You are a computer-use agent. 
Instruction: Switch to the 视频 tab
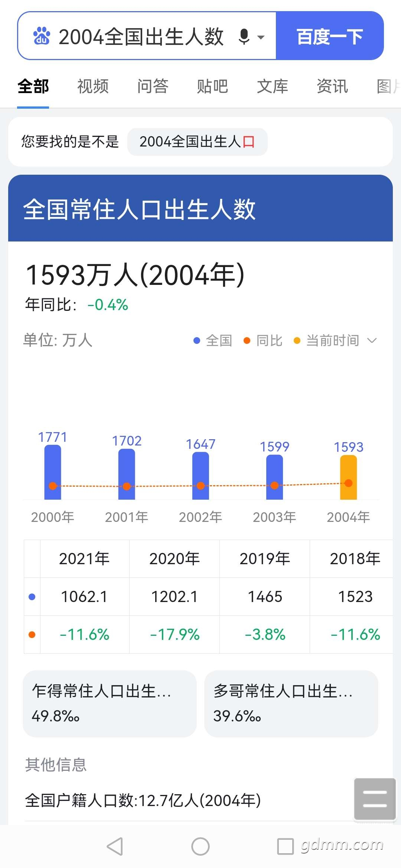93,86
